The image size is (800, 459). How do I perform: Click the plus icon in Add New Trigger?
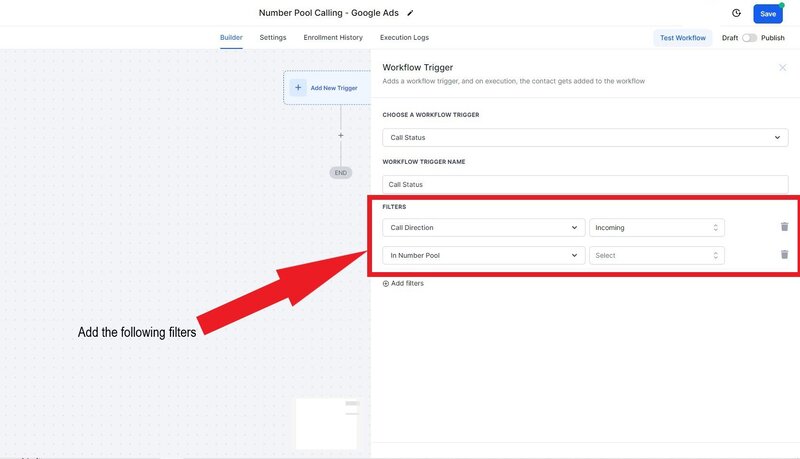click(x=298, y=88)
